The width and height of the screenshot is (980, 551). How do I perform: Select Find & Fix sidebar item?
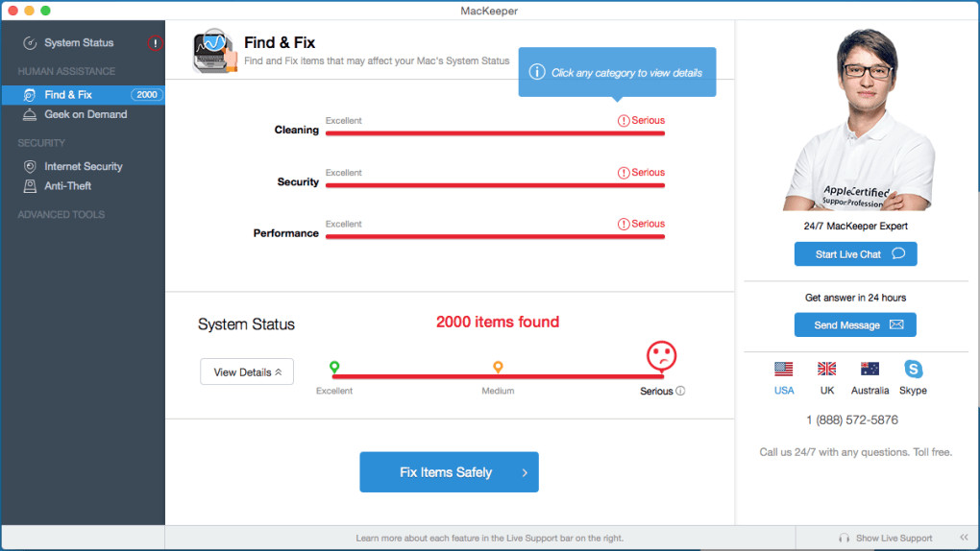[83, 95]
